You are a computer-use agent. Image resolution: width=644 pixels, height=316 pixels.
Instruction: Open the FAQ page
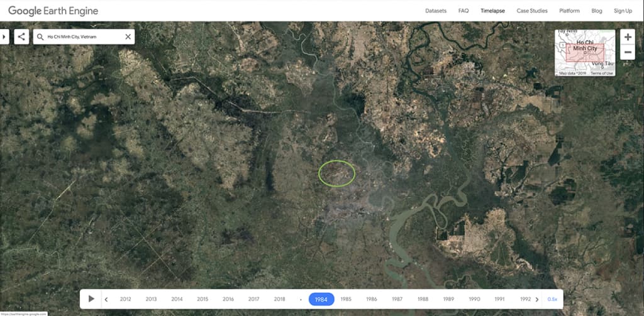click(464, 11)
